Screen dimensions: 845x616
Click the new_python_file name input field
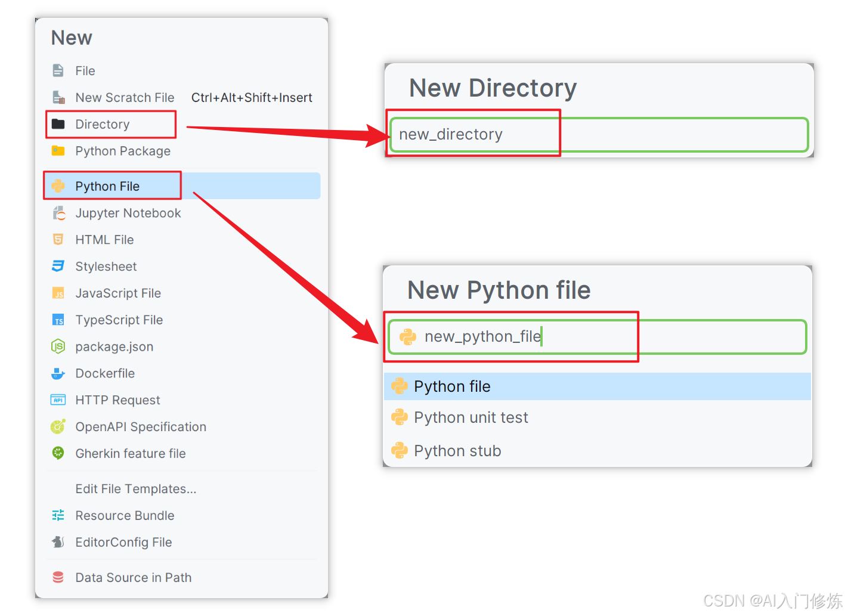coord(597,337)
